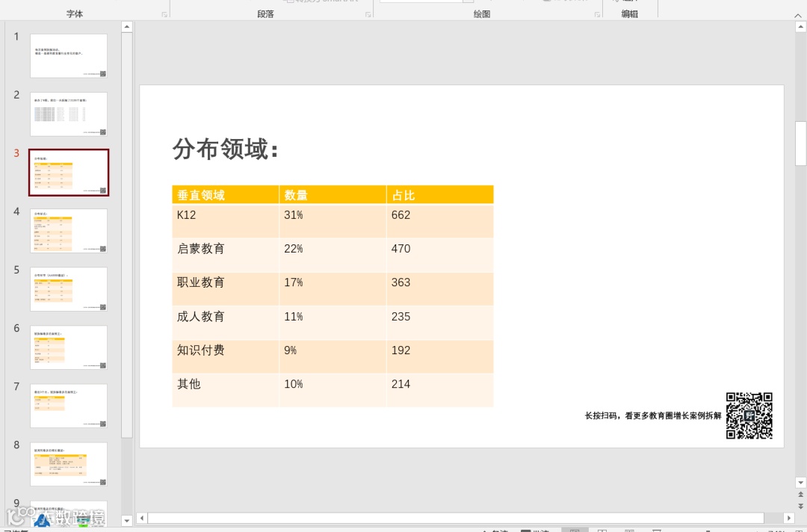Select slide 1 thumbnail
This screenshot has height=532, width=807.
click(69, 55)
